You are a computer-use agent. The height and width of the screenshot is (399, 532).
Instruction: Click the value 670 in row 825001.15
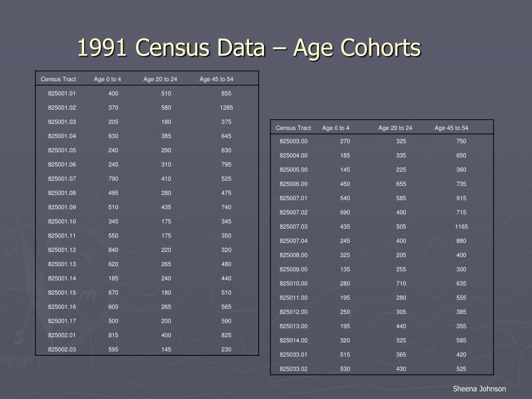point(113,293)
